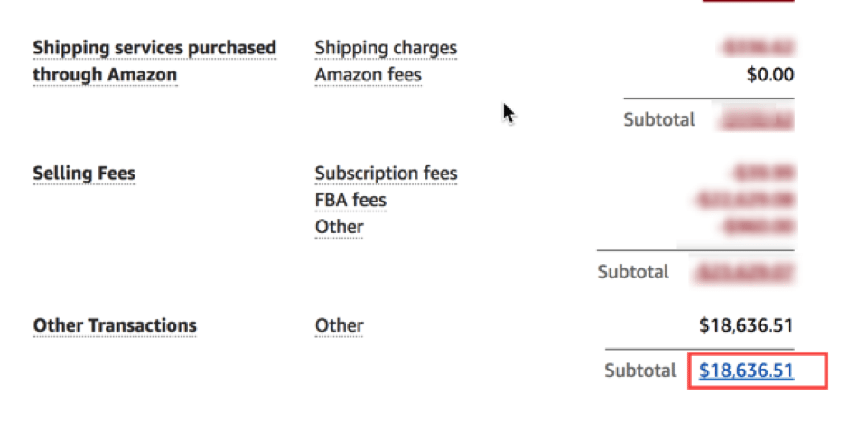Click the Other Transactions heading
Screen dimensions: 868x423
[x=115, y=325]
